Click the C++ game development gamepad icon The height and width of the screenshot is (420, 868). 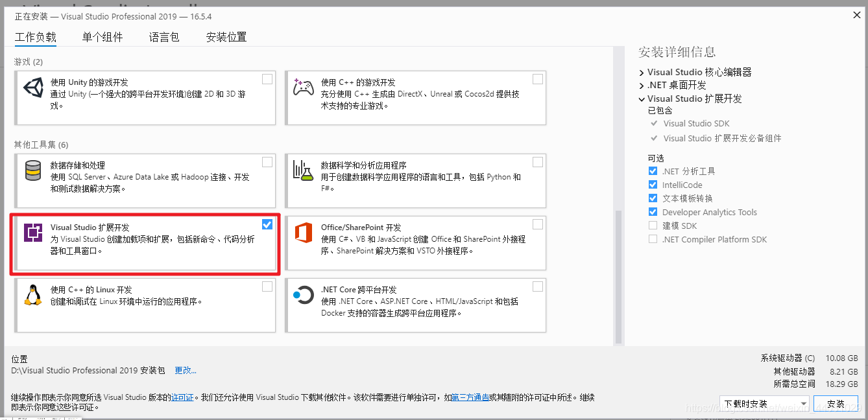303,87
